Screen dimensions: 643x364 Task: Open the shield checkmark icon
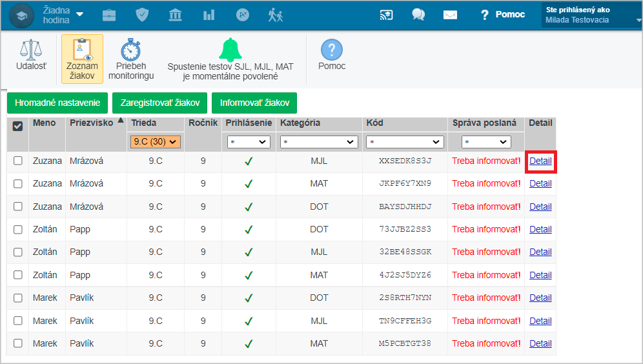[x=142, y=15]
